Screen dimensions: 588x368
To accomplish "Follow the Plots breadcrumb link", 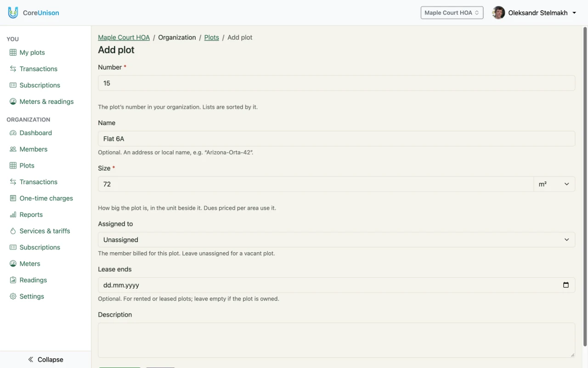I will (212, 38).
